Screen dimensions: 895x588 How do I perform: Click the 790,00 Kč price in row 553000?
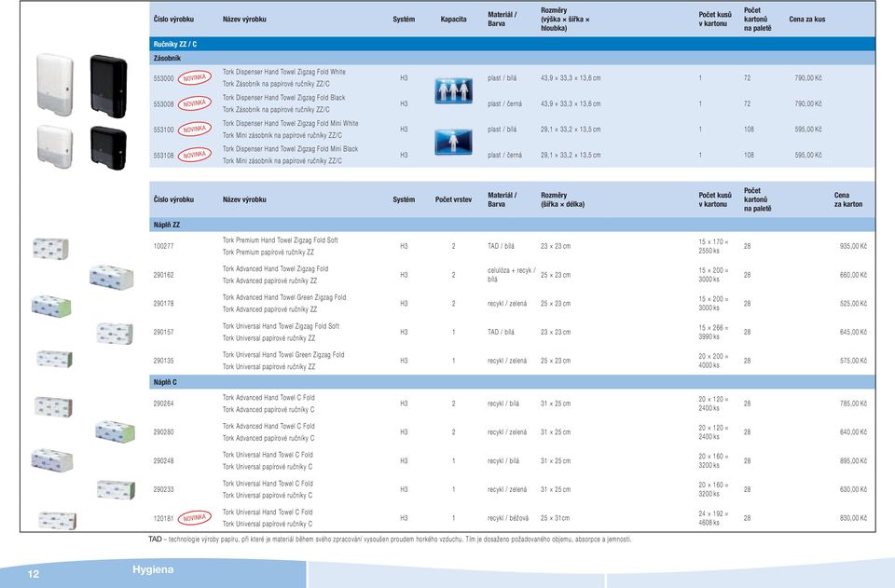pyautogui.click(x=807, y=78)
